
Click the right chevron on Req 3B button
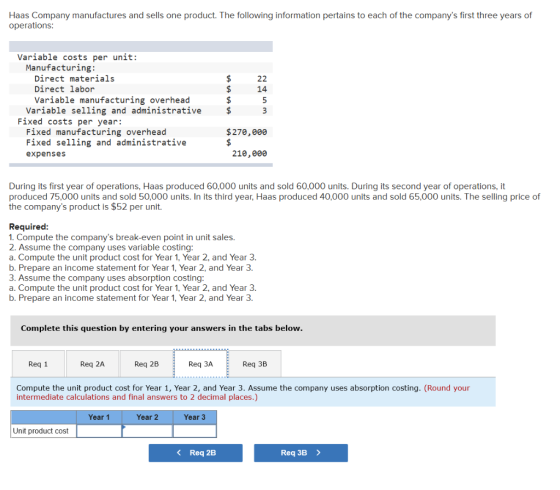click(x=319, y=453)
